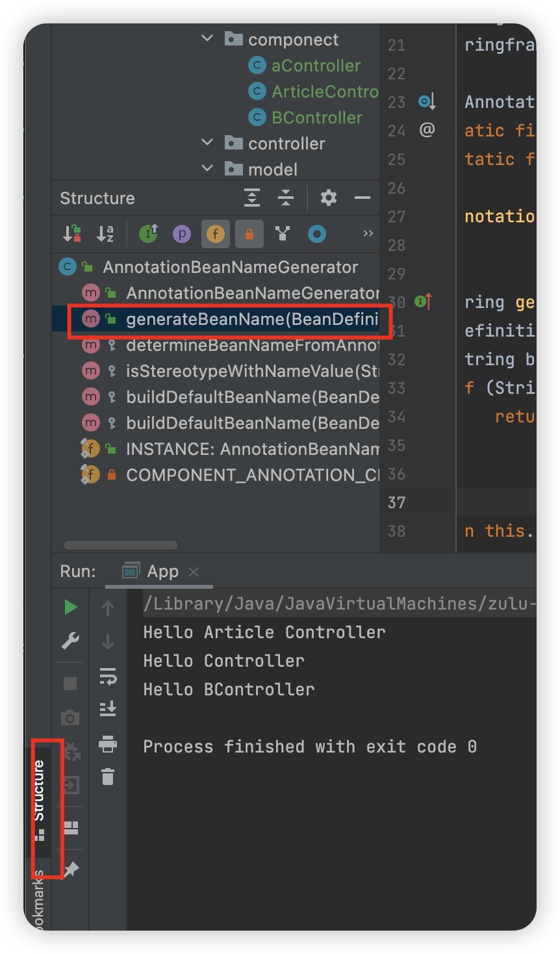Open run configuration settings via wrench icon

pos(70,641)
